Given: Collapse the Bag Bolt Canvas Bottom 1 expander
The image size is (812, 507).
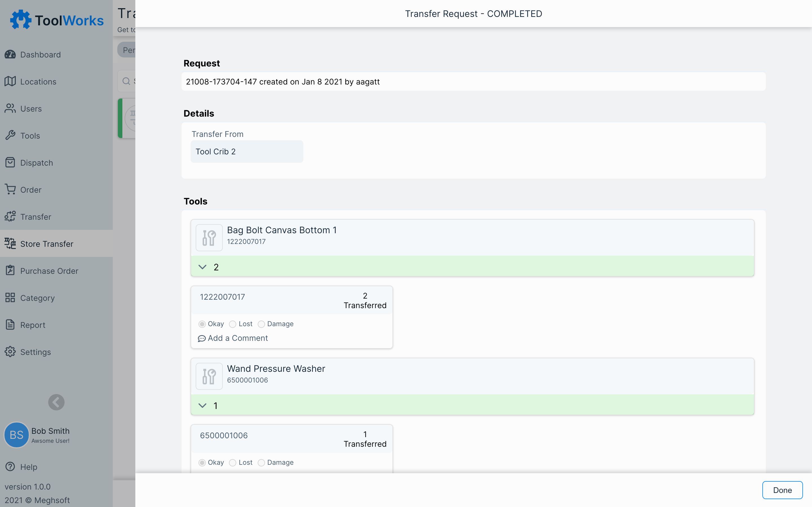Looking at the screenshot, I should point(202,267).
